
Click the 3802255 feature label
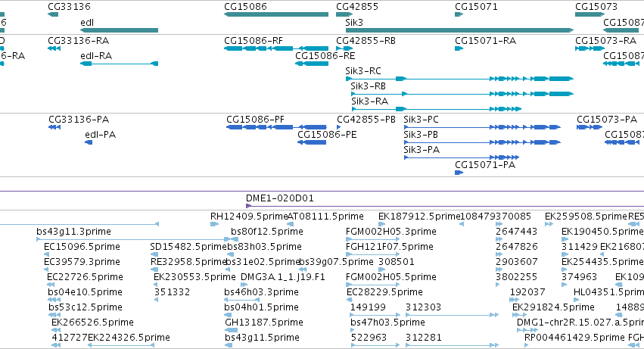point(516,278)
